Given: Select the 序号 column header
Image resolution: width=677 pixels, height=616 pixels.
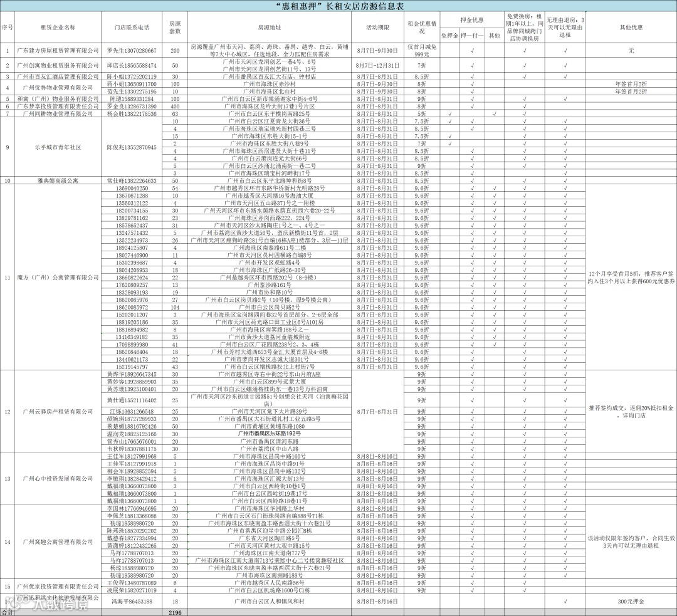Looking at the screenshot, I should coord(8,27).
